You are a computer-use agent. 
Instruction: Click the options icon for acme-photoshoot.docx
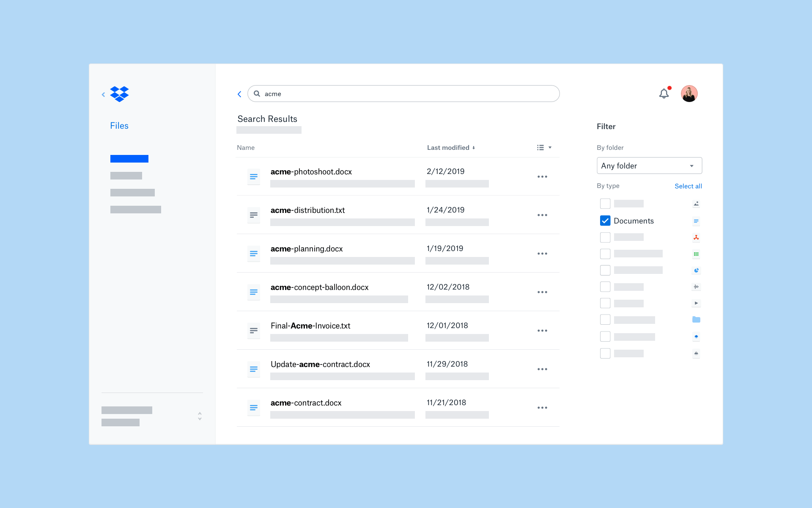click(x=543, y=176)
